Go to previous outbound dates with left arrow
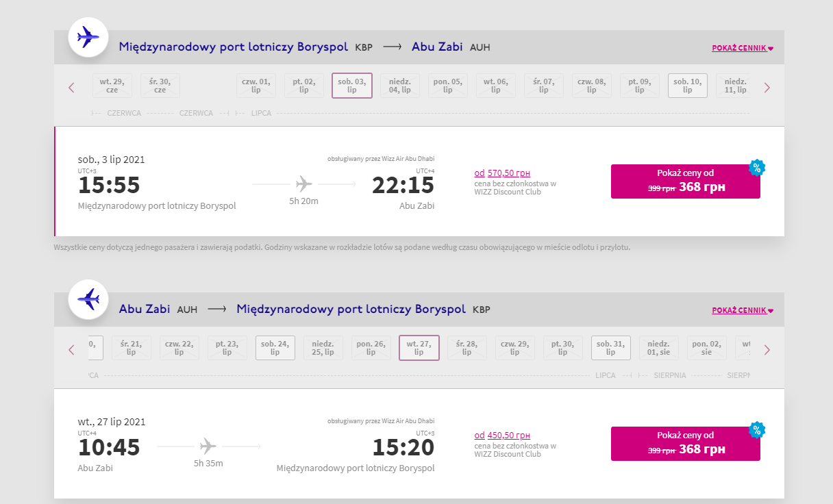The image size is (833, 504). (71, 87)
